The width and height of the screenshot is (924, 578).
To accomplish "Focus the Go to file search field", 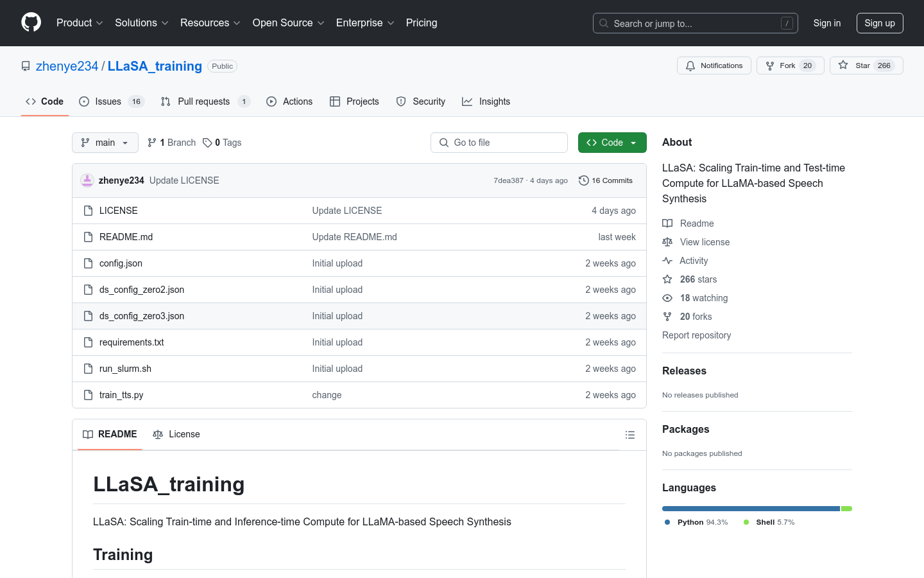I will pos(499,143).
